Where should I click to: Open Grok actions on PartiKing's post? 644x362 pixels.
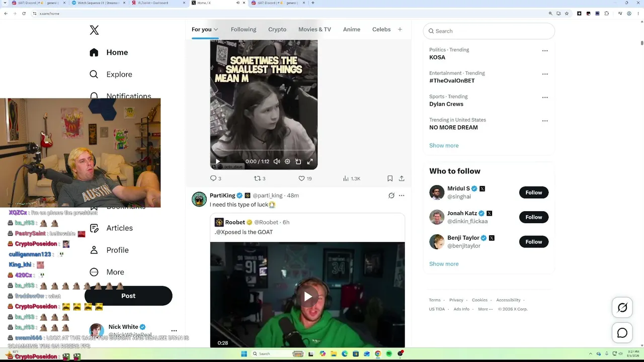pos(391,196)
